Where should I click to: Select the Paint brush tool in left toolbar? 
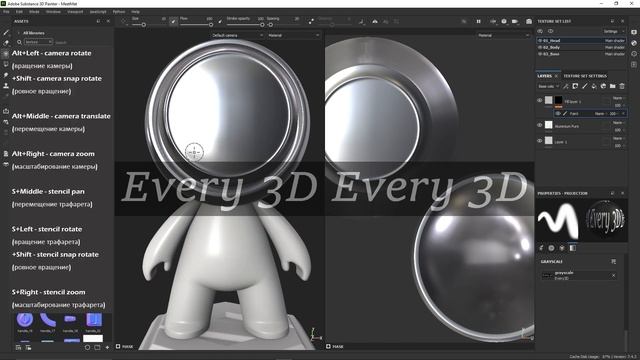(6, 32)
